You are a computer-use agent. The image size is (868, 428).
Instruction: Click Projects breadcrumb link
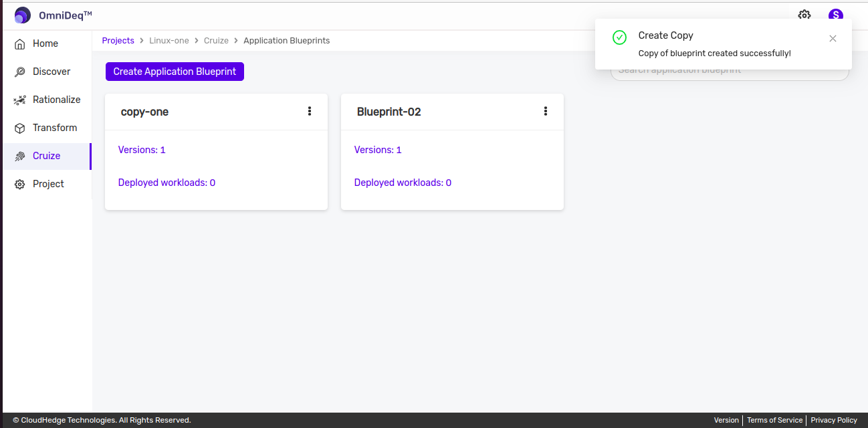click(118, 41)
